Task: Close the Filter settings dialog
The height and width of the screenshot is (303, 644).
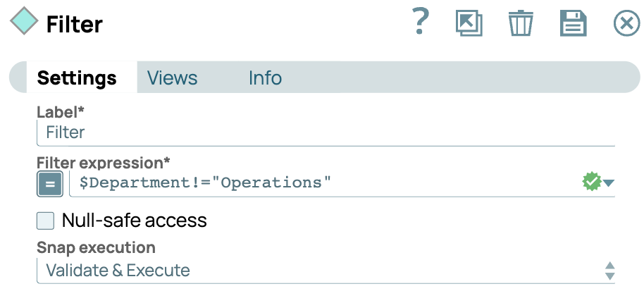Action: click(626, 23)
